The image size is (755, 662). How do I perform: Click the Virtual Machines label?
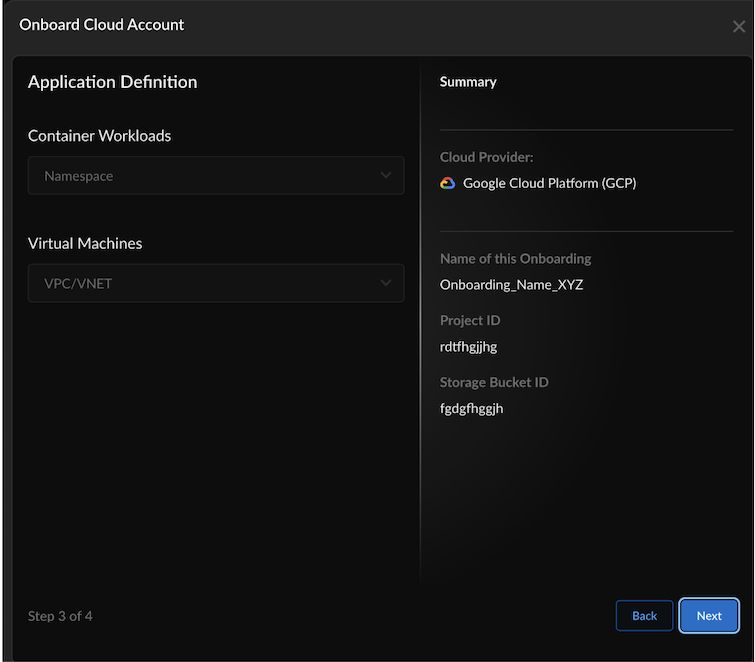coord(85,244)
